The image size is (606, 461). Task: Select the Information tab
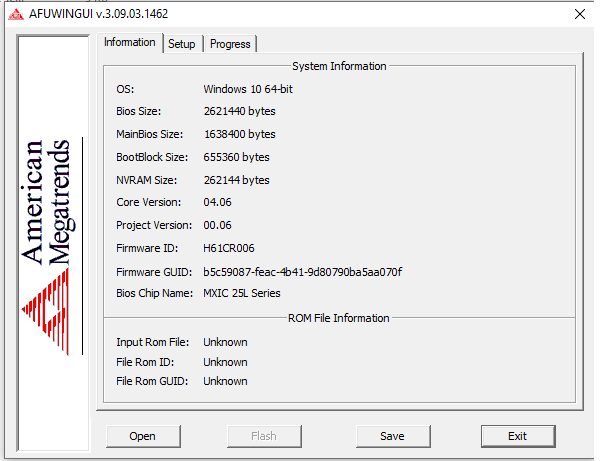pos(130,42)
